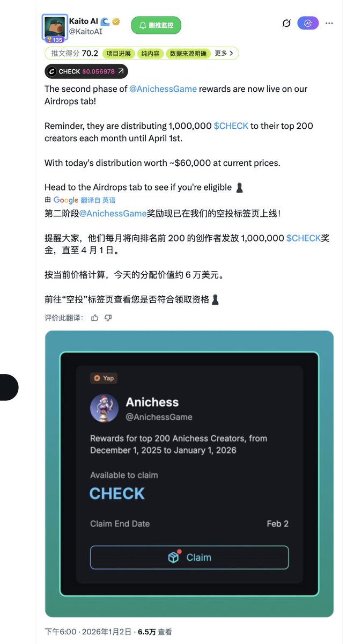Click the purple AI pill icon

tap(308, 24)
